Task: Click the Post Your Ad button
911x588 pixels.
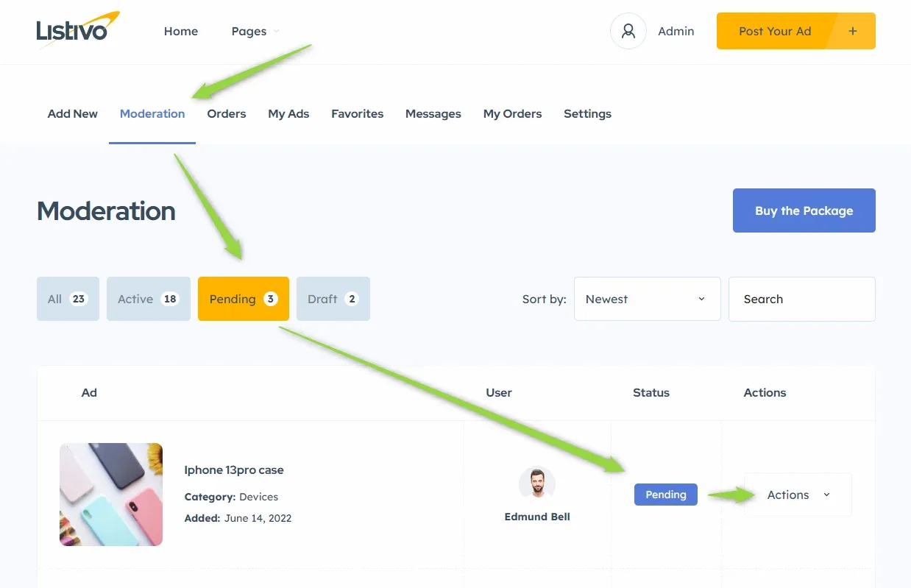Action: [x=796, y=31]
